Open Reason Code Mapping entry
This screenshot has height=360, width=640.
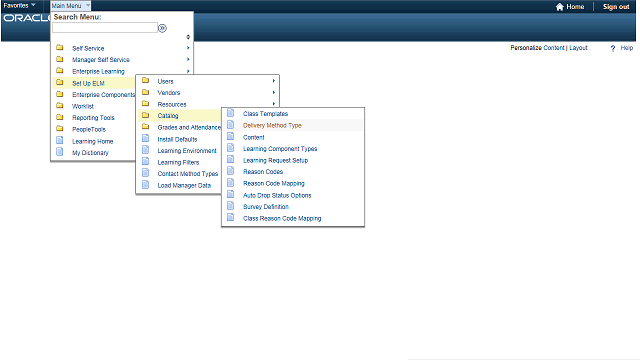pyautogui.click(x=274, y=184)
